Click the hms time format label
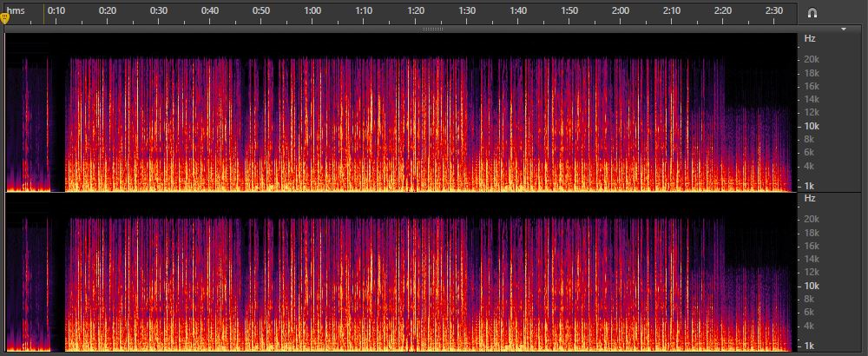The width and height of the screenshot is (868, 356). [16, 10]
